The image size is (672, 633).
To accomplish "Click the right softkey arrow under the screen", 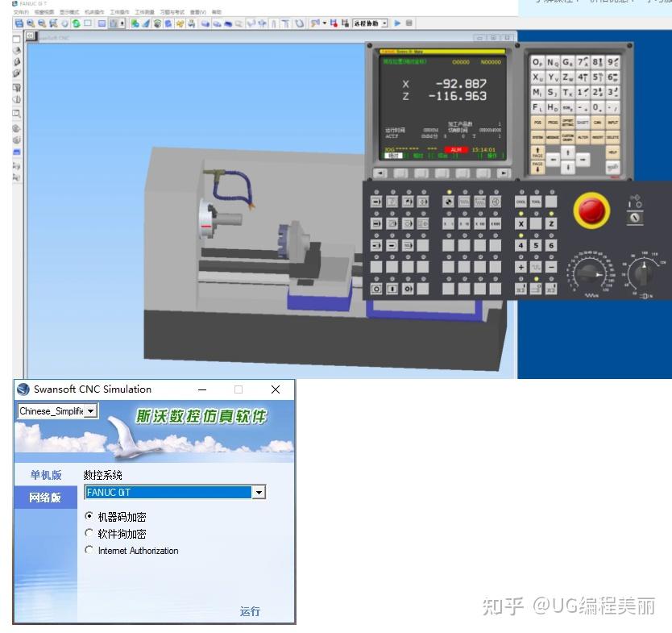I will coord(504,173).
